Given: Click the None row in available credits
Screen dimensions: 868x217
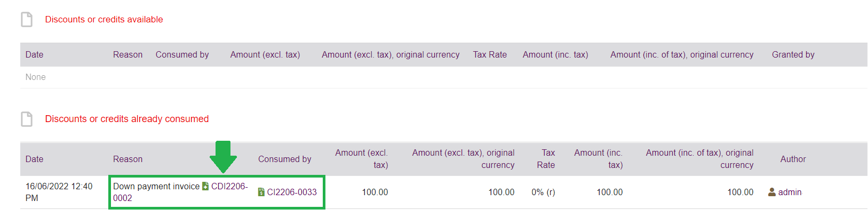Looking at the screenshot, I should click(x=36, y=77).
